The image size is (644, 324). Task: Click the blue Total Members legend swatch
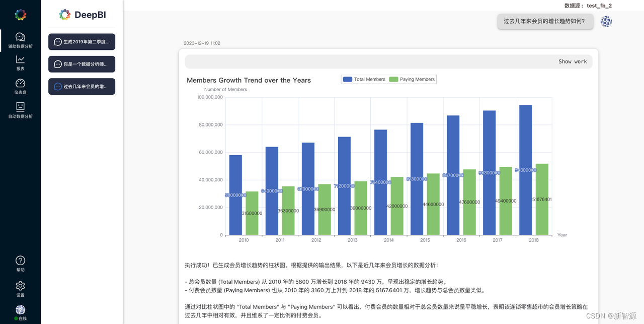tap(347, 79)
